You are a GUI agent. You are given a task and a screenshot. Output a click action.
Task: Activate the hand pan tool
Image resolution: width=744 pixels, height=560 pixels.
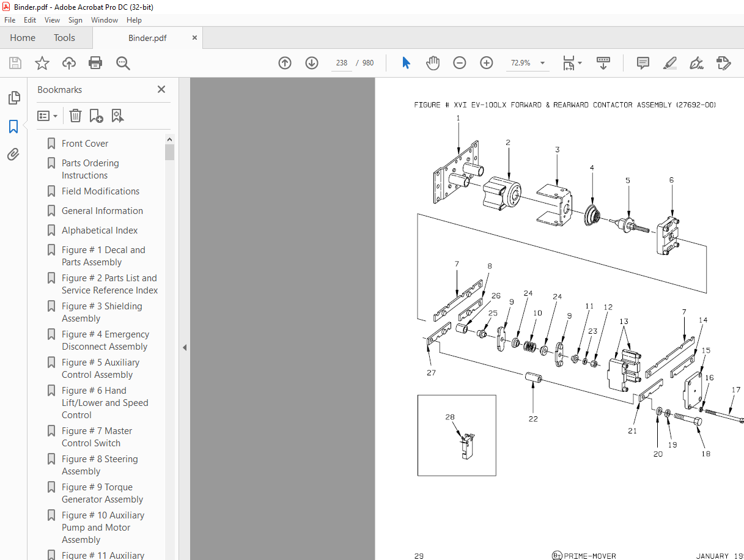point(433,63)
